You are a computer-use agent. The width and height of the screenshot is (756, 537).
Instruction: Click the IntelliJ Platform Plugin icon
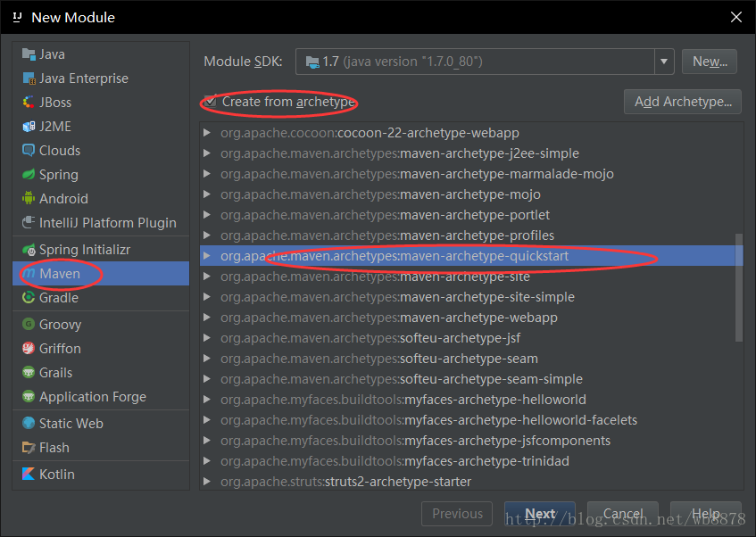click(29, 222)
